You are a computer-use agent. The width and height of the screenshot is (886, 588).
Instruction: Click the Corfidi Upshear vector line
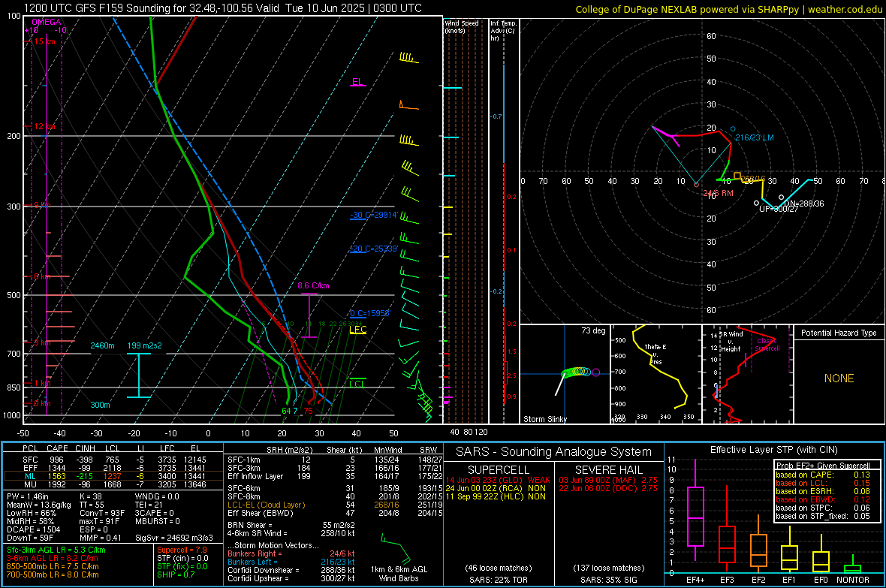point(291,578)
